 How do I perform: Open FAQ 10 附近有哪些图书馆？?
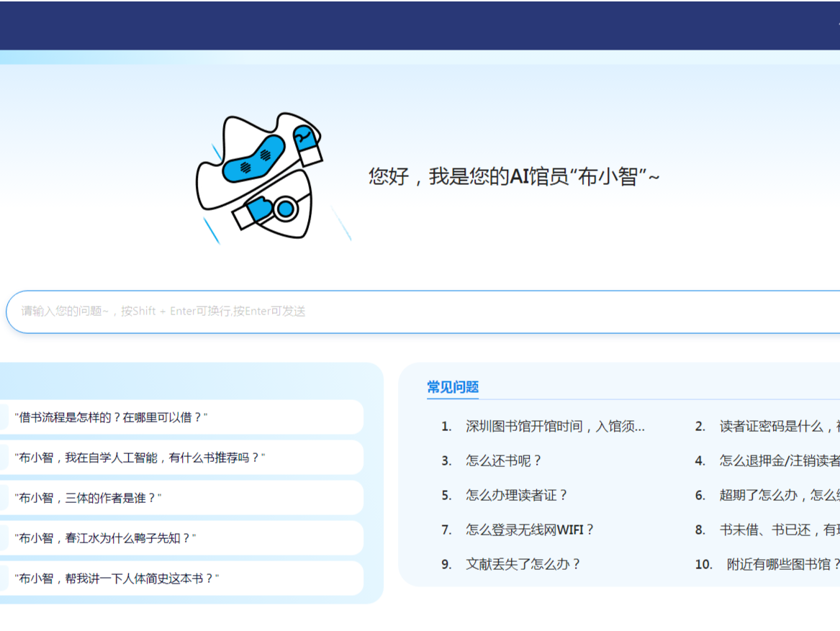tap(783, 564)
